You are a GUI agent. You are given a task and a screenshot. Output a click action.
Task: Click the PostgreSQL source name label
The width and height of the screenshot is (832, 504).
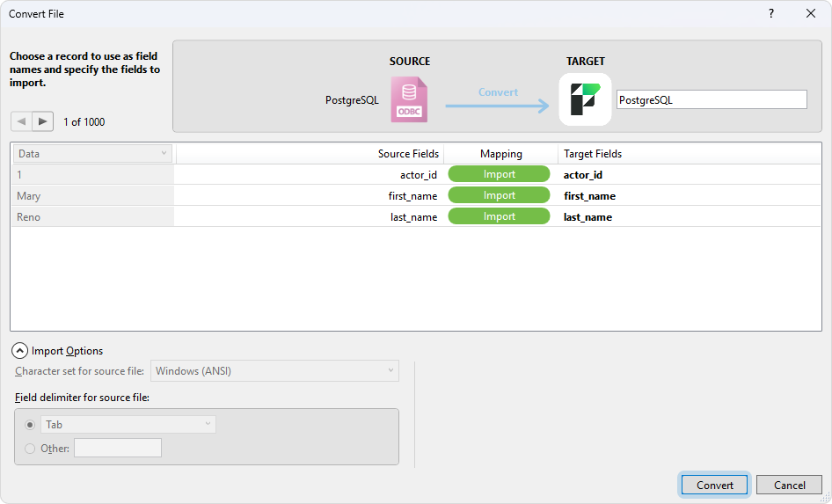coord(352,100)
